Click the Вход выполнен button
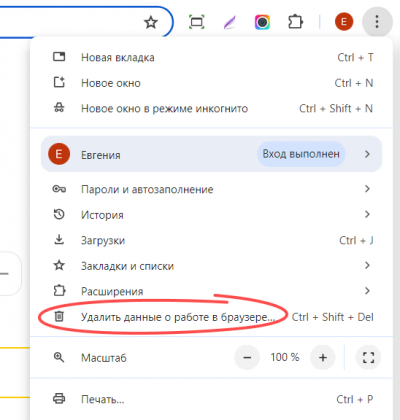Screen dimensions: 400x420 301,154
